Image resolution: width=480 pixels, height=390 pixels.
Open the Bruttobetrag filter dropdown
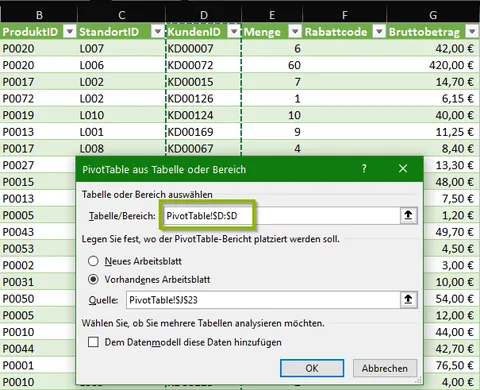(x=472, y=32)
